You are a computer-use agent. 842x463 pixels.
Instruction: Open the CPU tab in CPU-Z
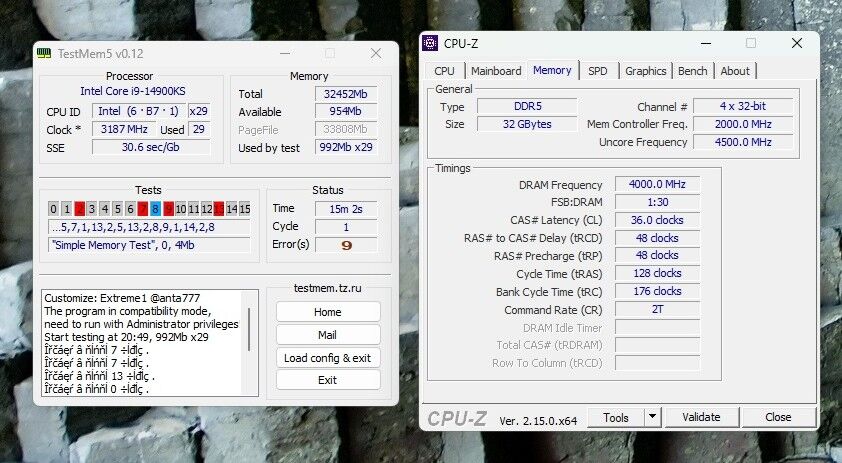(x=444, y=71)
